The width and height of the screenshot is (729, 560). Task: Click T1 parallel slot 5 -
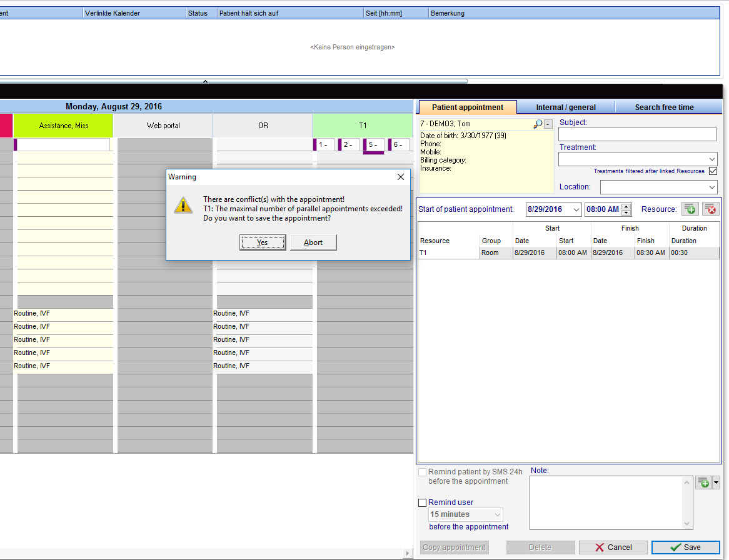[374, 144]
